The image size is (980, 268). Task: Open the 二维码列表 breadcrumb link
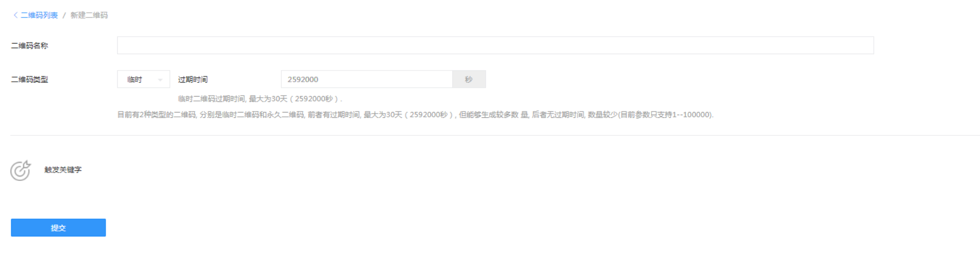(x=39, y=15)
